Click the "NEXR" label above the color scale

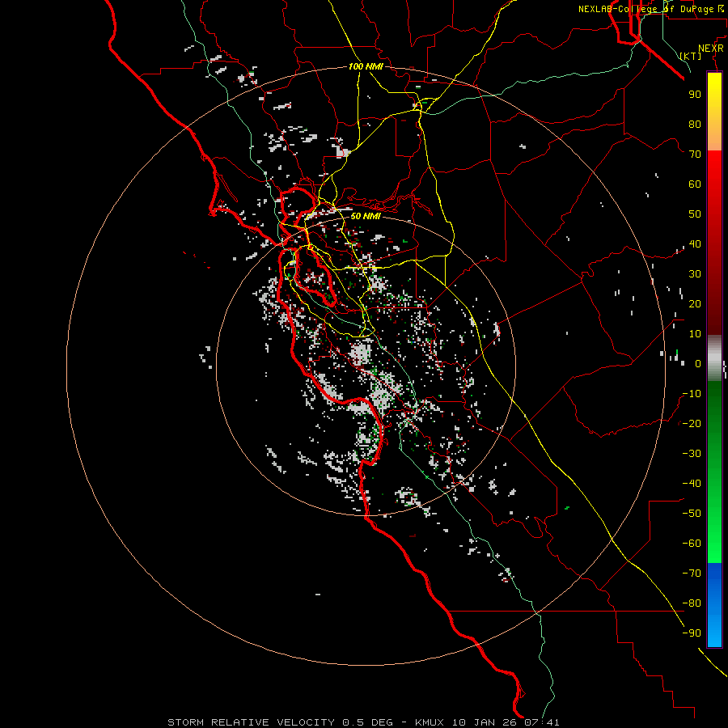711,49
